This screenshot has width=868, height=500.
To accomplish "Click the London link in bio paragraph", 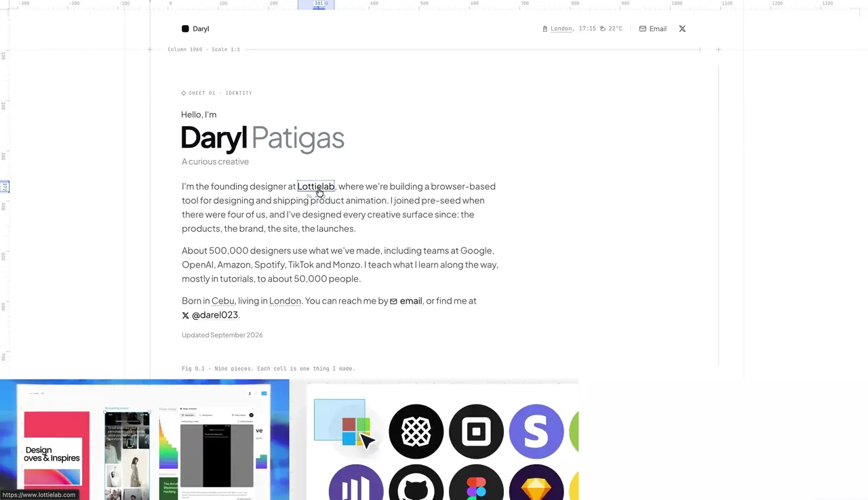I will pyautogui.click(x=285, y=301).
